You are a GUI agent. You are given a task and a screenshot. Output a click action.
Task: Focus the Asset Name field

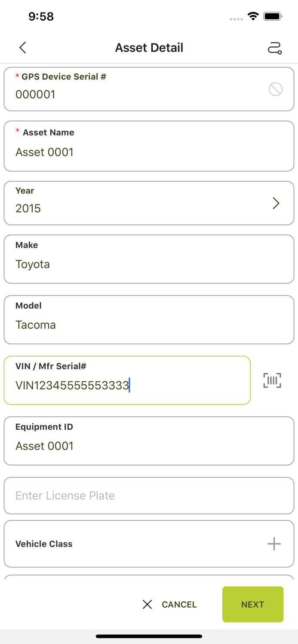point(149,152)
